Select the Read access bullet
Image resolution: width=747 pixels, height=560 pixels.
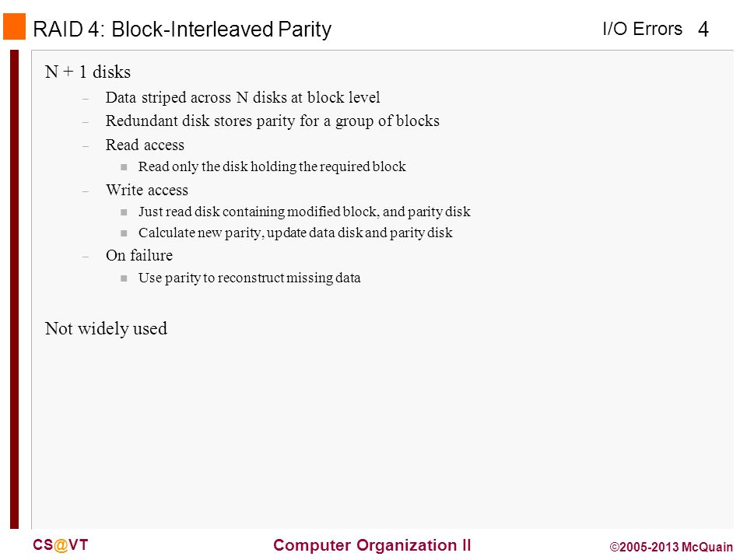[145, 145]
